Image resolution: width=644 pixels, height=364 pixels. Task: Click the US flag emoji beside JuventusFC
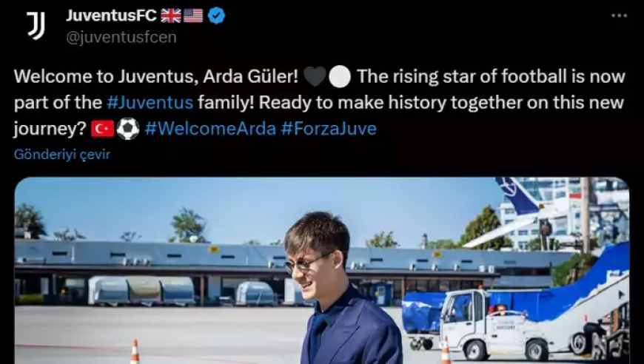193,16
